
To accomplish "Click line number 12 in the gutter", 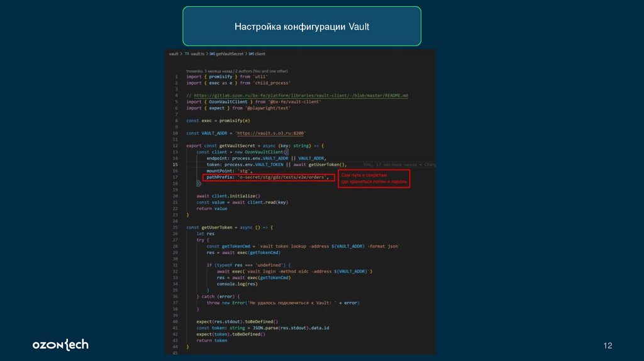I will [175, 146].
